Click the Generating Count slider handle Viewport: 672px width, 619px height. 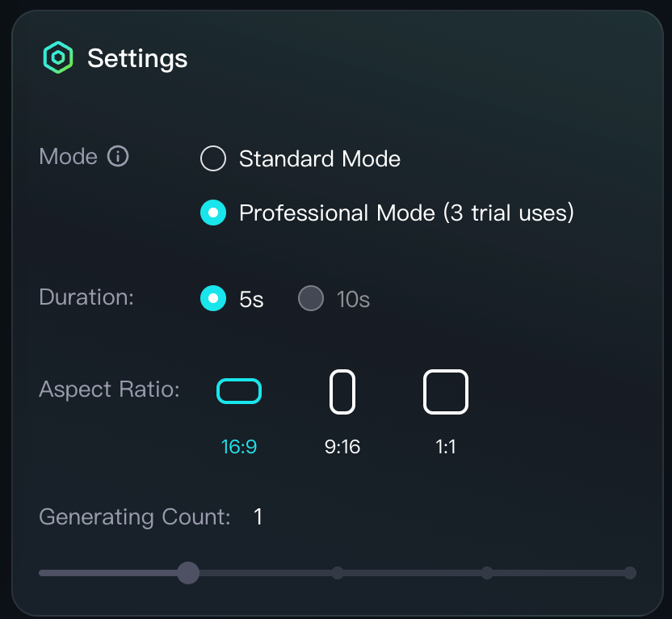tap(188, 573)
